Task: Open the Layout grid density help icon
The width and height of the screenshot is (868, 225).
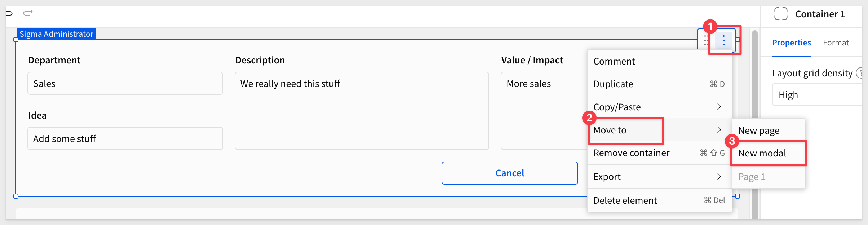Action: coord(860,73)
